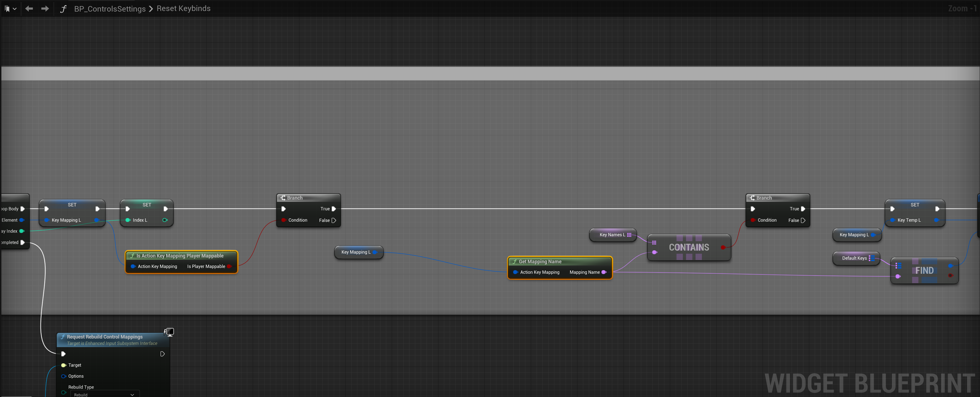This screenshot has height=397, width=980.
Task: Click the Options pin on Request Rebuild node
Action: click(x=63, y=376)
